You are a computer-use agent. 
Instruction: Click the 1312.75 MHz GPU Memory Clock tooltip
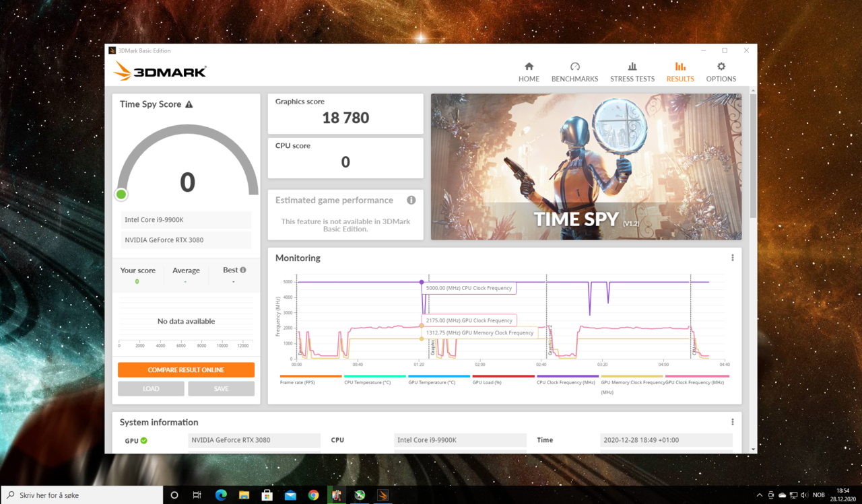click(479, 332)
